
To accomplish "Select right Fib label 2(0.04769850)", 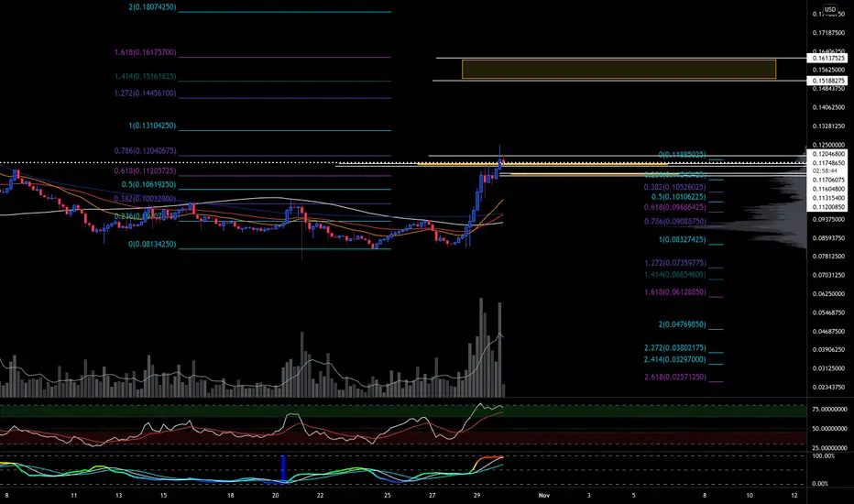I will tap(682, 324).
